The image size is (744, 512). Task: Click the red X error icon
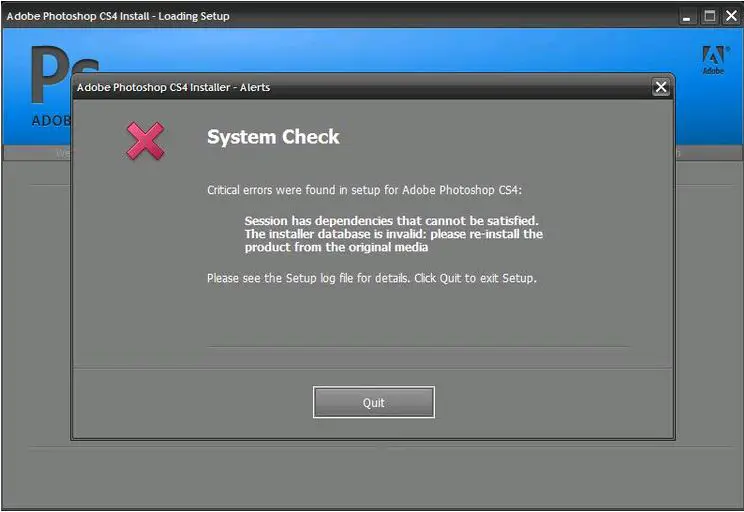[145, 140]
